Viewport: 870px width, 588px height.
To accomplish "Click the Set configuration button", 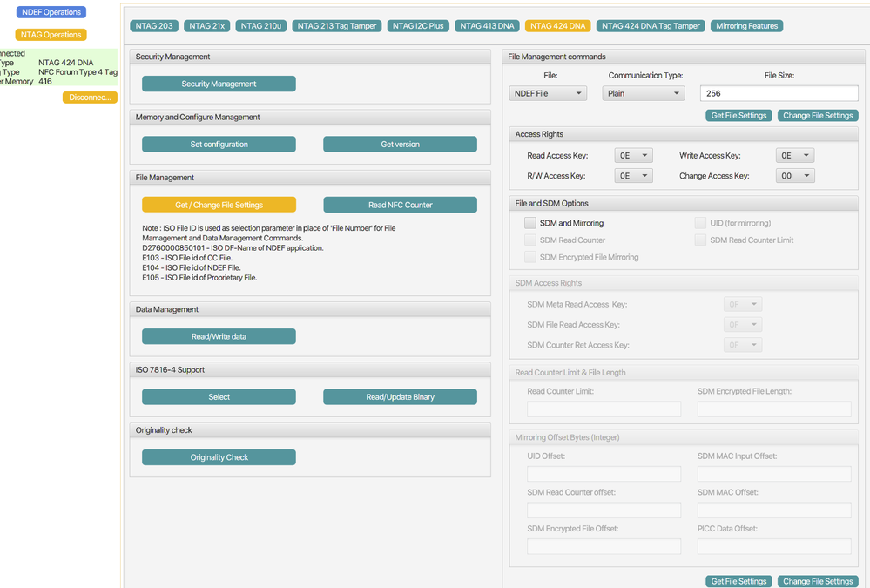I will [x=219, y=145].
